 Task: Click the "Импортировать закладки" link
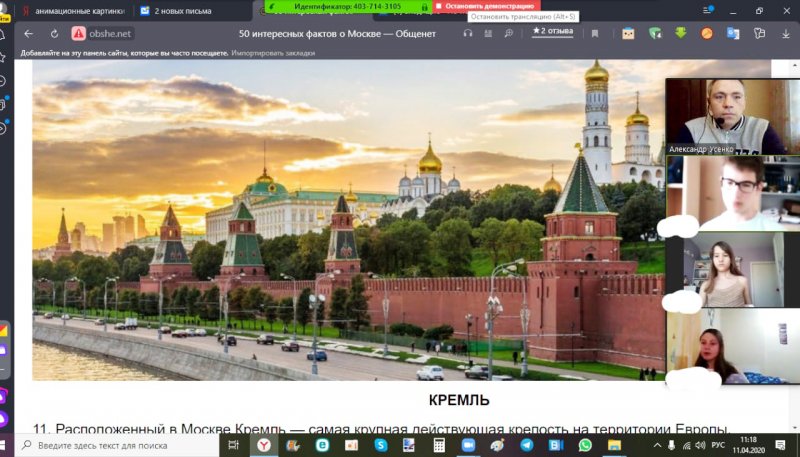273,51
